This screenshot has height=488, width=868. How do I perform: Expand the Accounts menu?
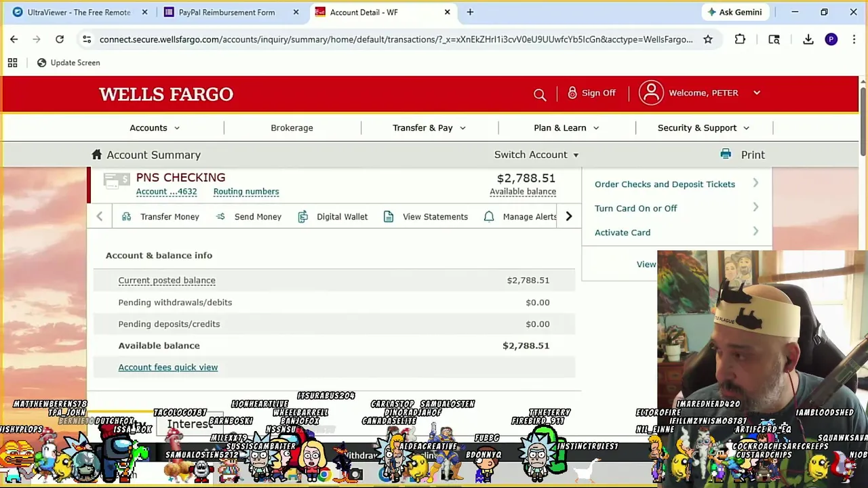tap(155, 127)
